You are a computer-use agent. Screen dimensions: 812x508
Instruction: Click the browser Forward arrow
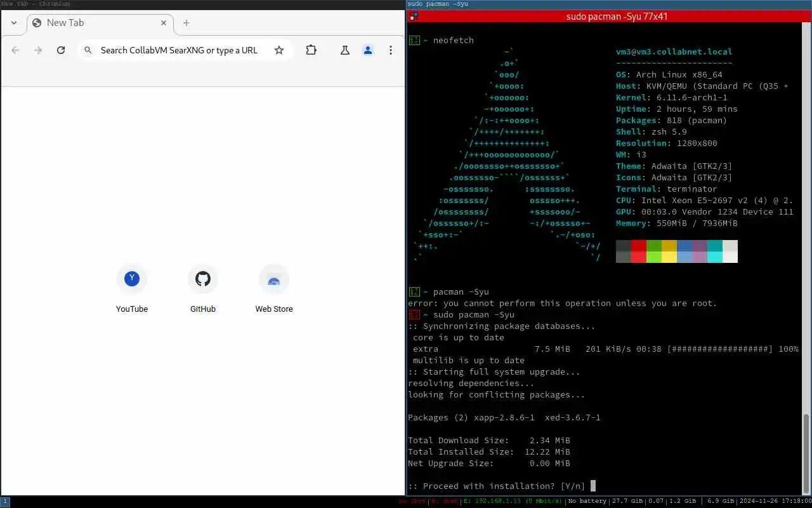tap(38, 50)
